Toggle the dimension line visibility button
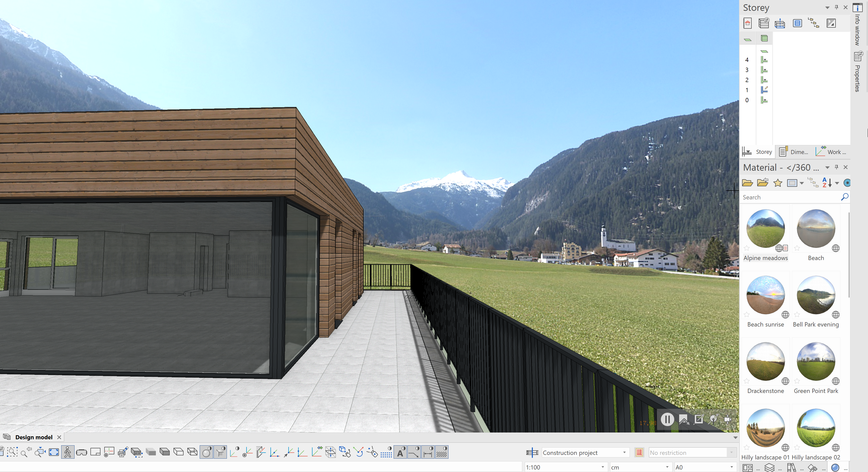The width and height of the screenshot is (868, 472). [428, 452]
